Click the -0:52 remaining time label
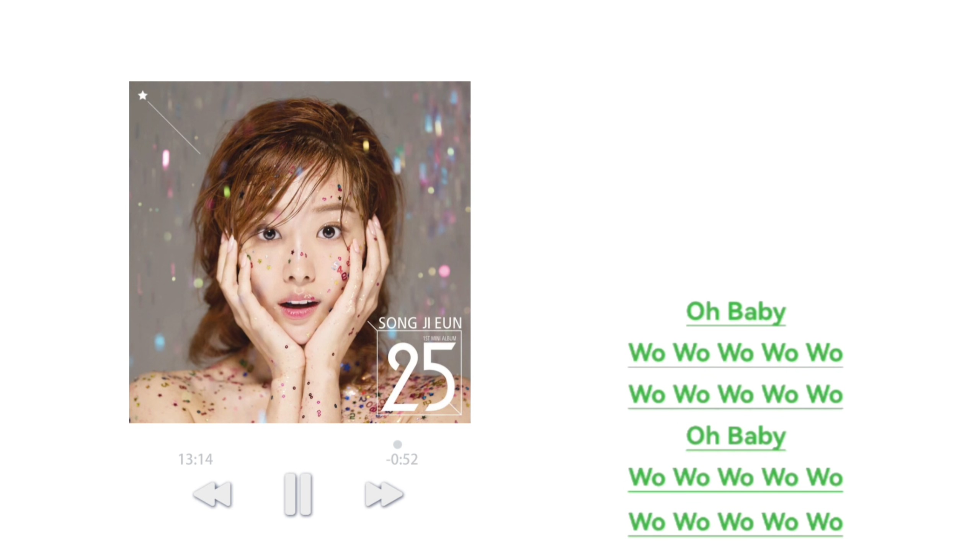This screenshot has height=551, width=980. pyautogui.click(x=402, y=459)
